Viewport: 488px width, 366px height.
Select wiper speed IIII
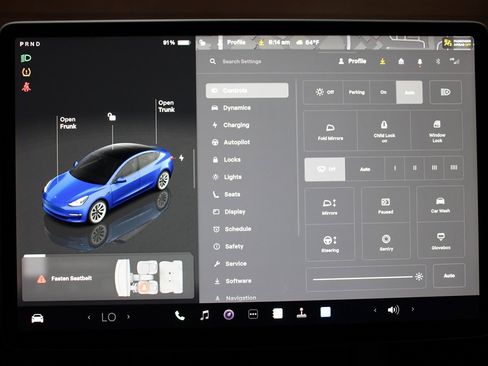pos(454,167)
